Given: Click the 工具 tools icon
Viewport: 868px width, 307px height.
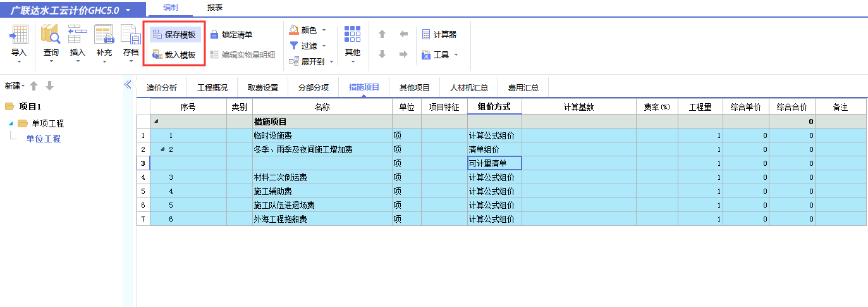Looking at the screenshot, I should coord(426,55).
